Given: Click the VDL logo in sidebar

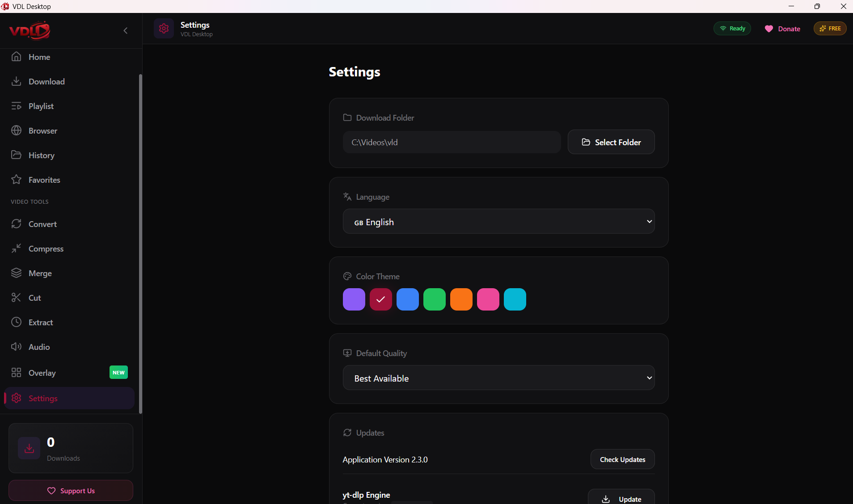Looking at the screenshot, I should click(x=30, y=30).
